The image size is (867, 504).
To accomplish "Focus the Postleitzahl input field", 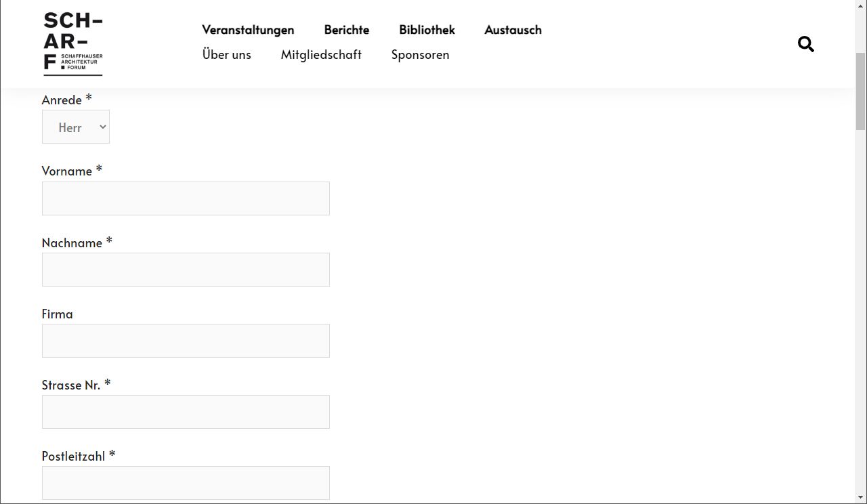I will 186,483.
